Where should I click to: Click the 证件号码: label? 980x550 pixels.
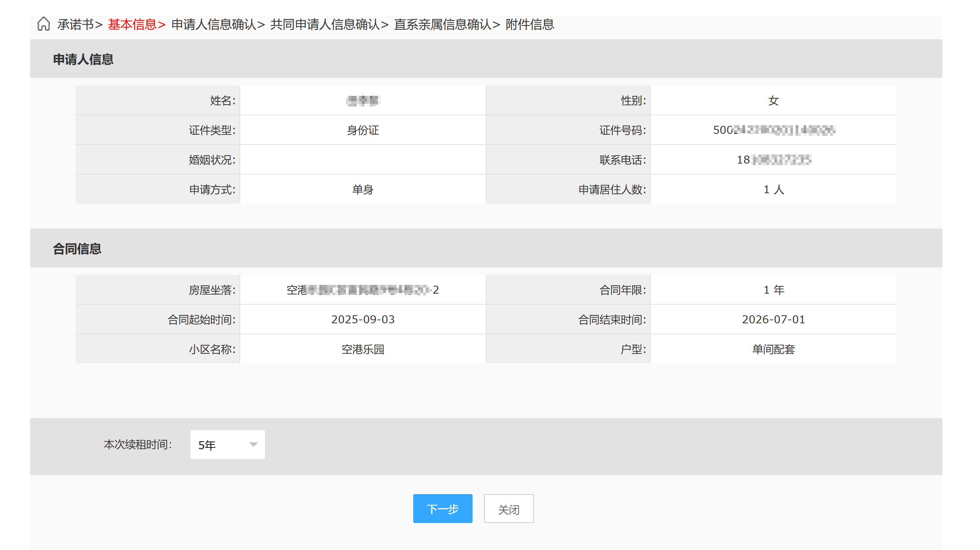623,130
